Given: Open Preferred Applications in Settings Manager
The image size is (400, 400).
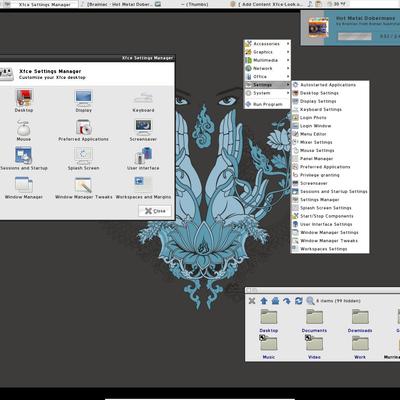Looking at the screenshot, I should [83, 130].
